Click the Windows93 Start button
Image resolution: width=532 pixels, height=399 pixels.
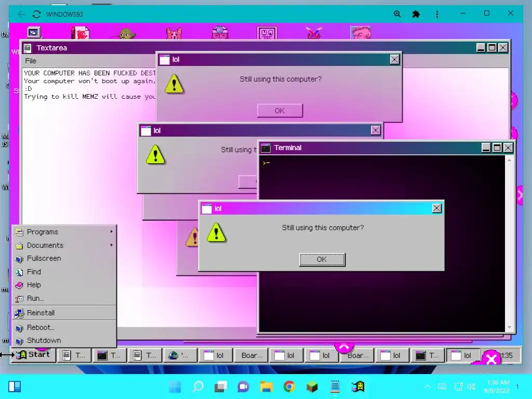coord(33,355)
